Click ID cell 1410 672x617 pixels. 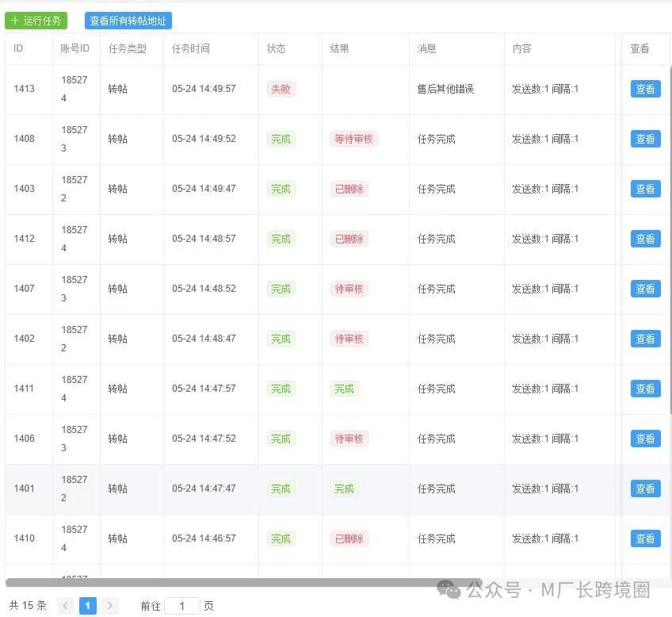[24, 538]
